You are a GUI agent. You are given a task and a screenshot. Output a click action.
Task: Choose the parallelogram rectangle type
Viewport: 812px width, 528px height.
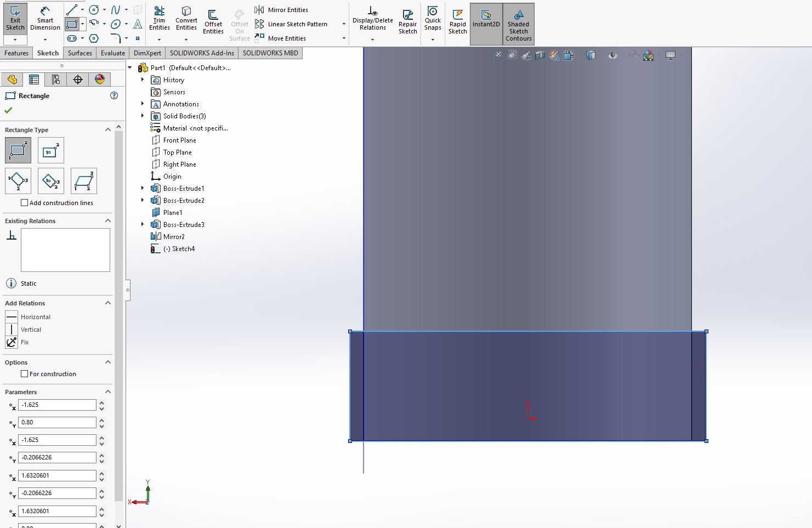coord(84,181)
